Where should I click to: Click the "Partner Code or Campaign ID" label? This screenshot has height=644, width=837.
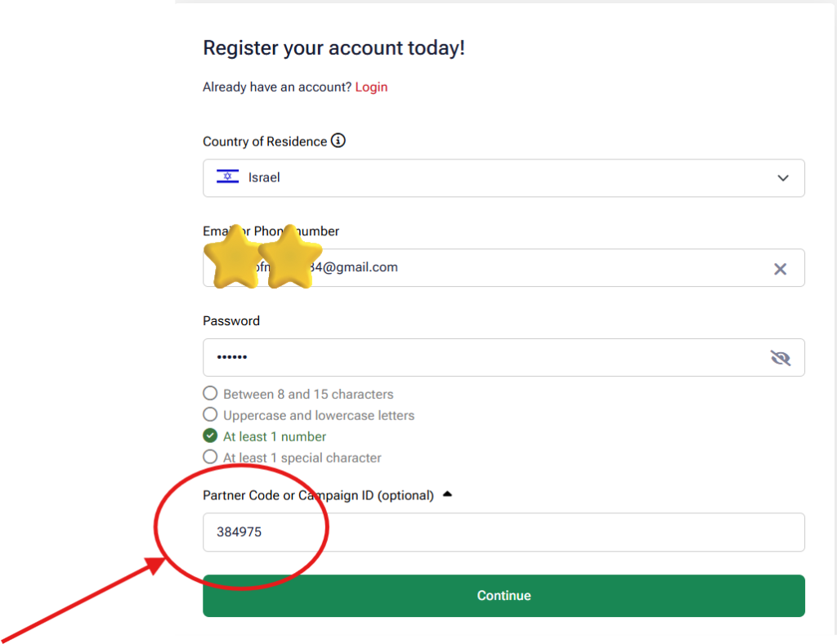point(317,495)
